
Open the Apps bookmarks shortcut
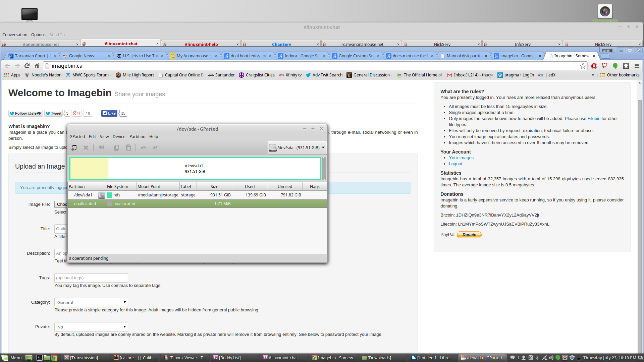(x=12, y=75)
